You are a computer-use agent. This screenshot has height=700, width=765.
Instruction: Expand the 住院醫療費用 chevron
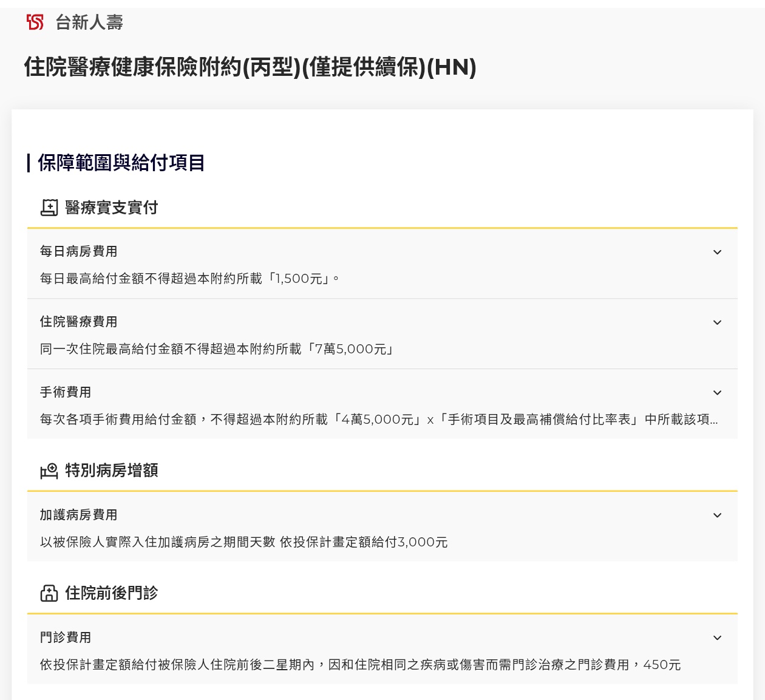(717, 322)
